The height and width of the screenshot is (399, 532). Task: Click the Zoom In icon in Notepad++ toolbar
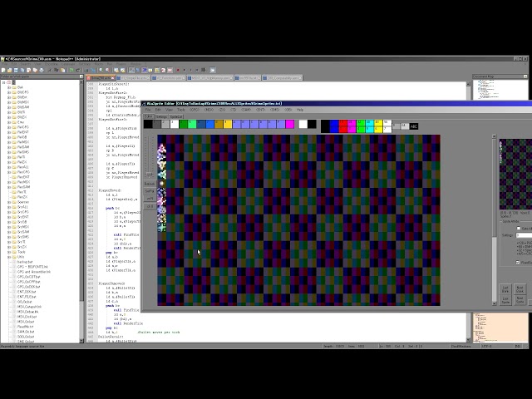(101, 70)
